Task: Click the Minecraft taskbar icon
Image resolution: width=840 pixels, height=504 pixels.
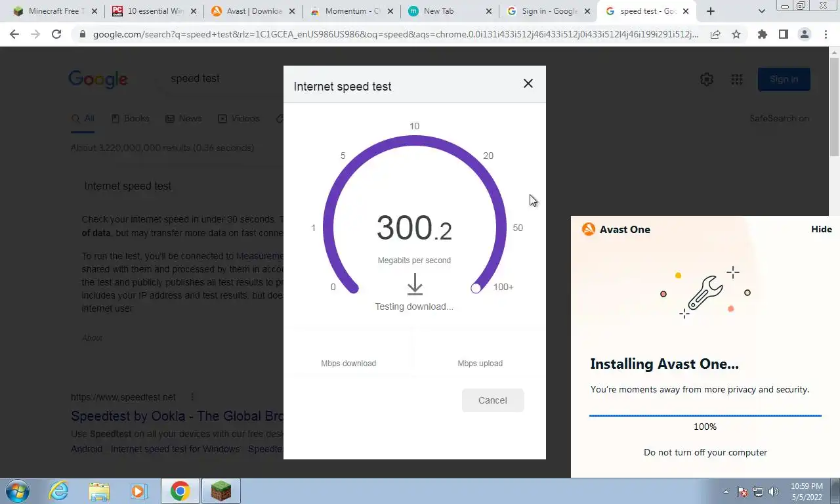Action: pos(221,491)
